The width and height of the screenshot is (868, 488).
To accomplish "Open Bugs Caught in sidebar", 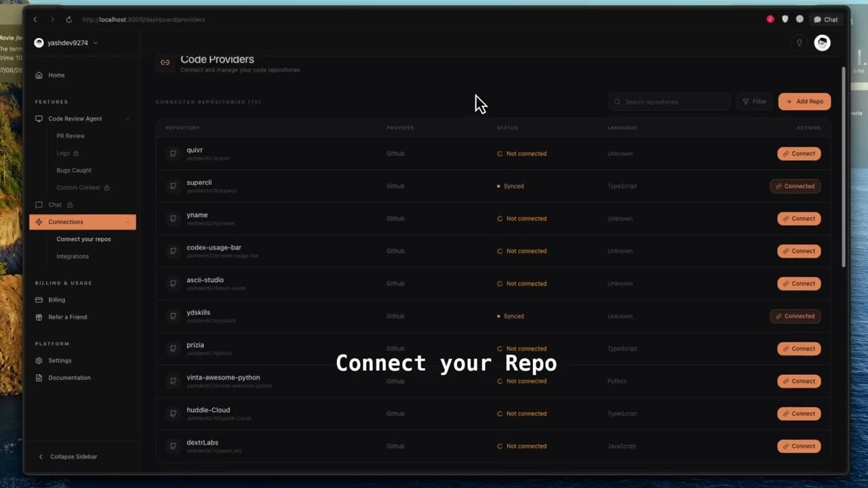I will click(74, 170).
